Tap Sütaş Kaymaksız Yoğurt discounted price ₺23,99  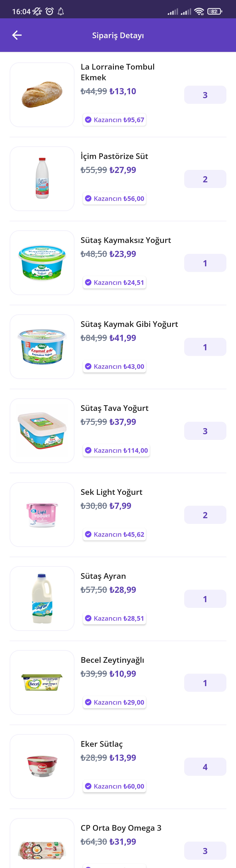[x=123, y=254]
